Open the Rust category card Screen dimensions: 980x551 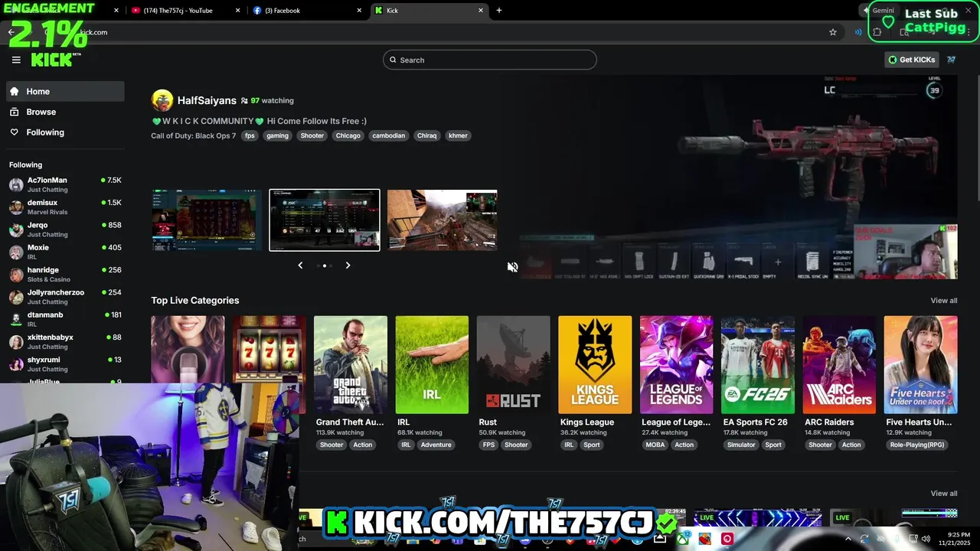click(x=514, y=365)
